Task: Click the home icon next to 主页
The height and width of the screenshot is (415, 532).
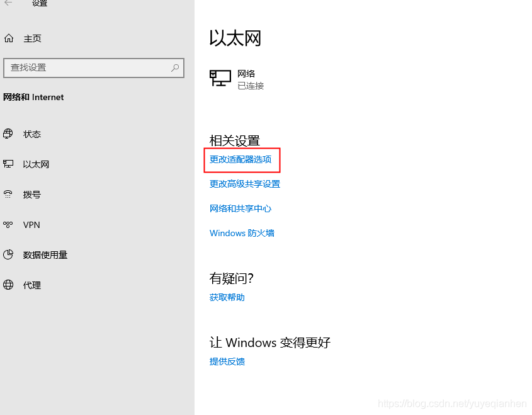Action: [9, 38]
